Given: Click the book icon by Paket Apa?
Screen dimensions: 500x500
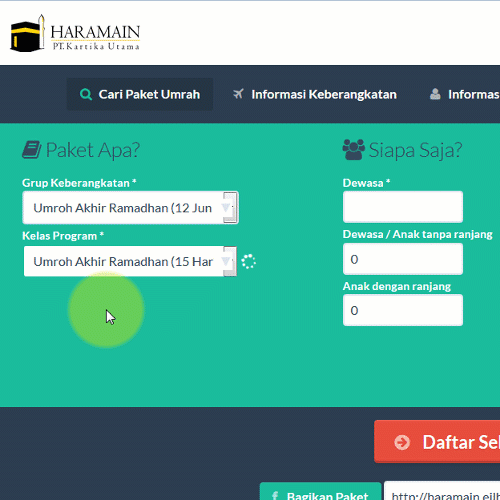Looking at the screenshot, I should [x=32, y=150].
